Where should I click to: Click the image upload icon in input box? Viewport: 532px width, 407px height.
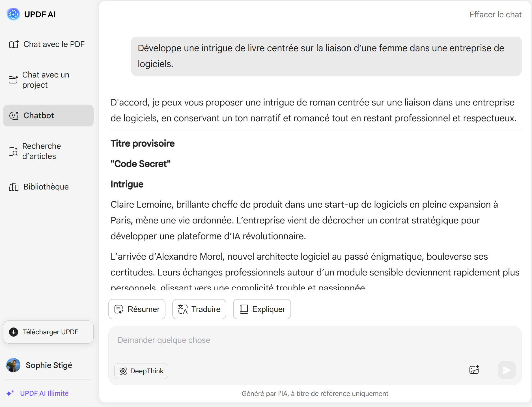click(x=474, y=370)
